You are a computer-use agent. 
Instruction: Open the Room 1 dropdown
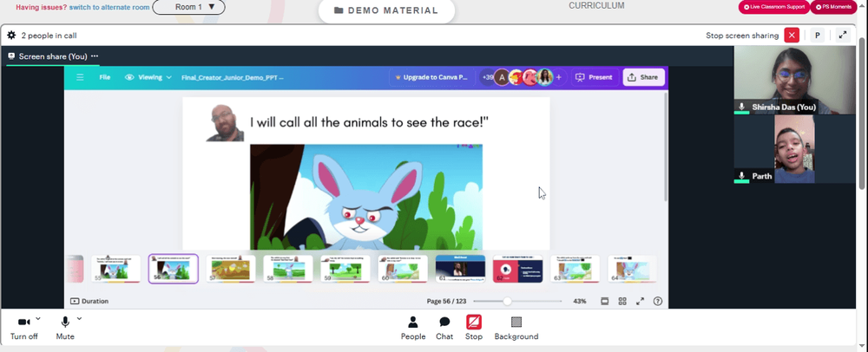tap(188, 7)
